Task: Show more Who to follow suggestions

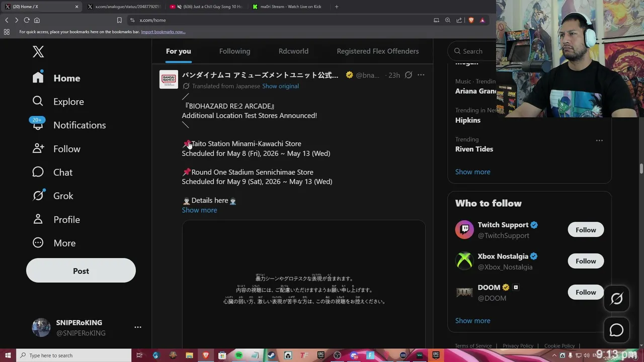Action: tap(472, 321)
